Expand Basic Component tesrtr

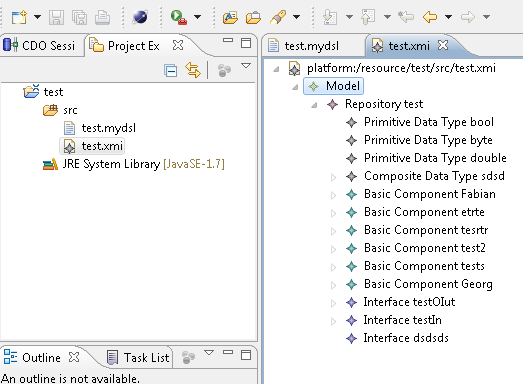tap(333, 231)
